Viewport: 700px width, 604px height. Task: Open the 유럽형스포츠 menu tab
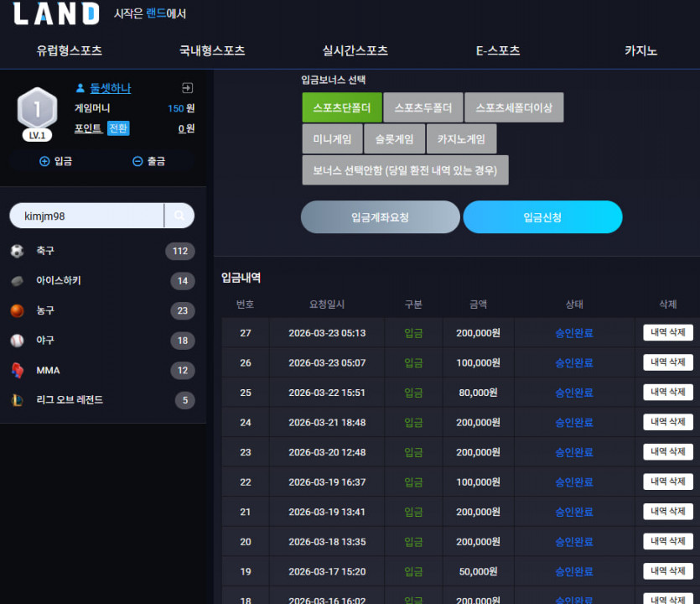(70, 50)
